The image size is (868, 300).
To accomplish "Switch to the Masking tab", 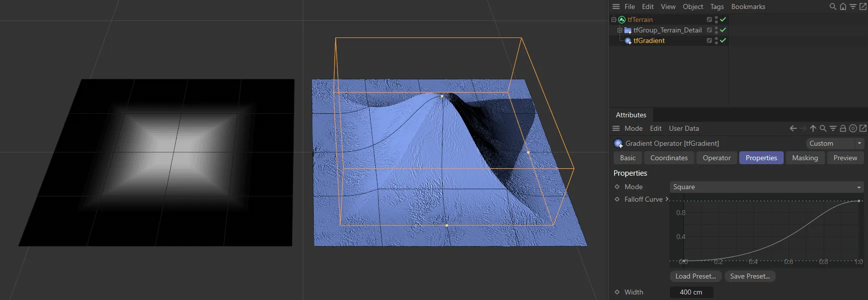I will 805,158.
